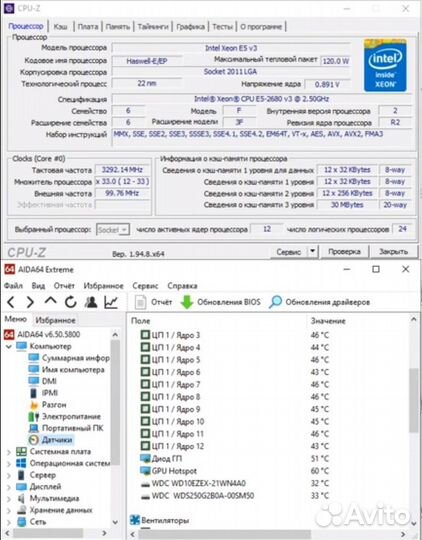Image resolution: width=422 pixels, height=540 pixels.
Task: Click the Intel Xeon logo in CPU-Z
Action: point(385,65)
